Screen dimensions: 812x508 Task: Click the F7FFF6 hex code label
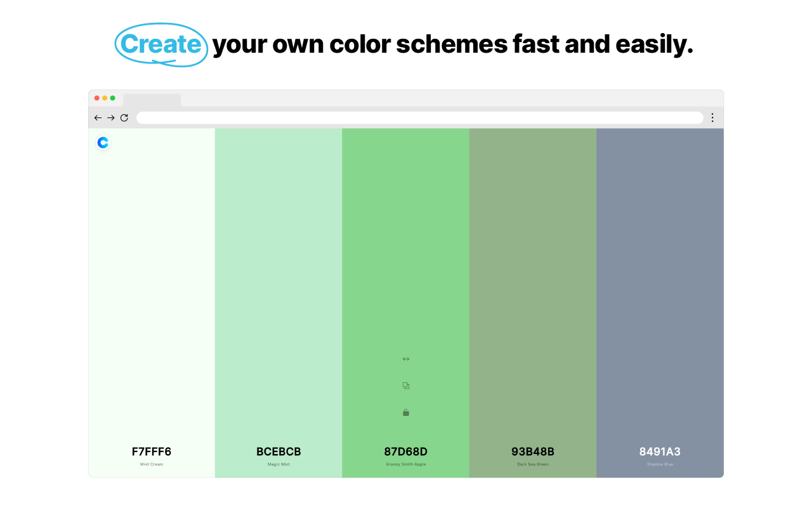(152, 451)
